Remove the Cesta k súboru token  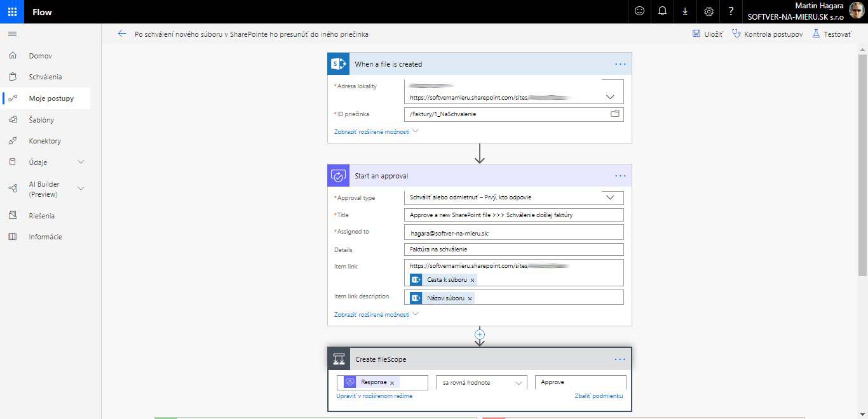472,280
